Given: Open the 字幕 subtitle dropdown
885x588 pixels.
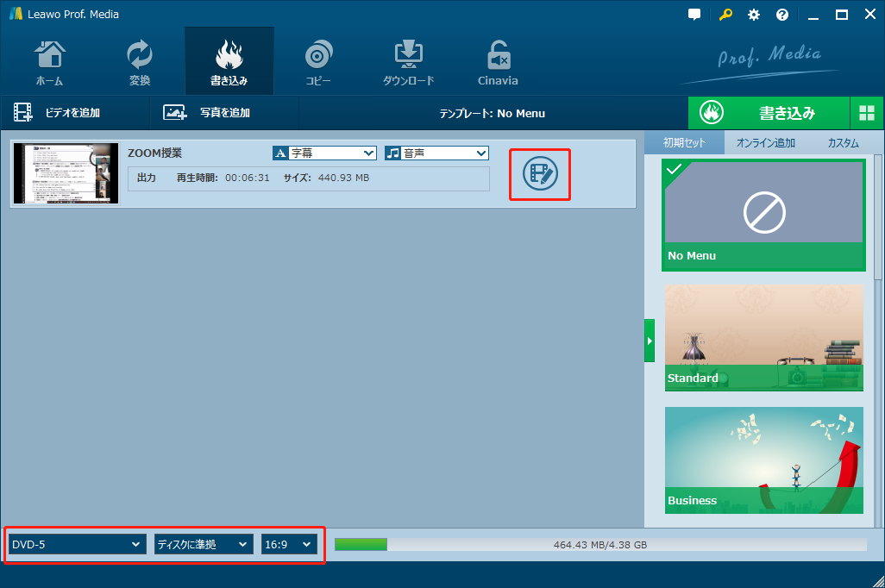Looking at the screenshot, I should point(324,153).
